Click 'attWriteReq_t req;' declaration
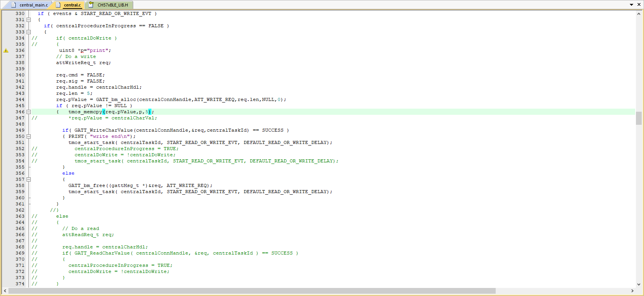Screen dimensions: 644x296 click(x=83, y=63)
